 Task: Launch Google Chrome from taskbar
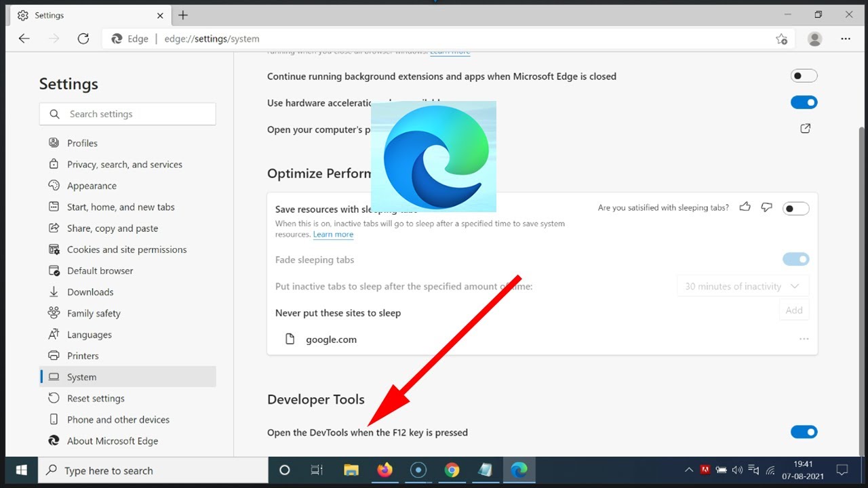[452, 470]
